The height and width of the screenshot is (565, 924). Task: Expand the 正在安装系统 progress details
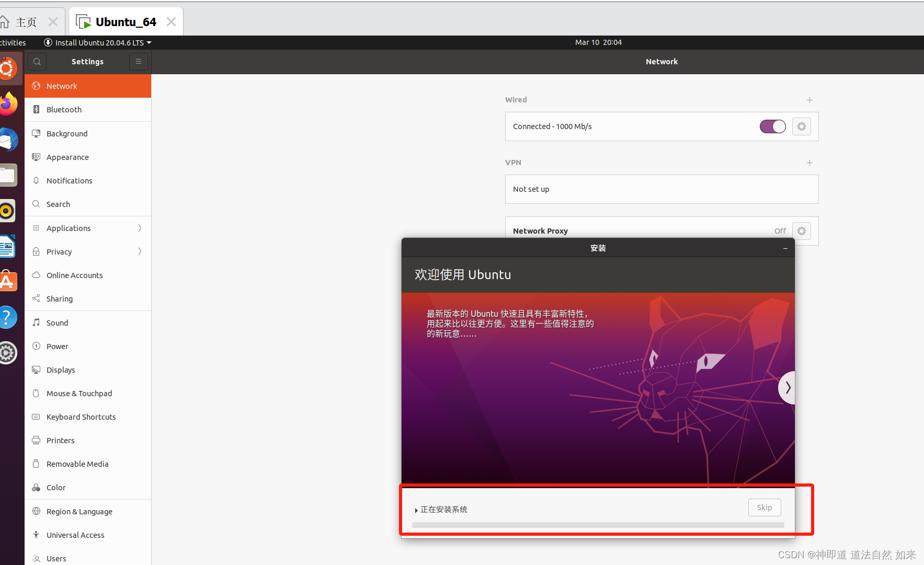(416, 510)
